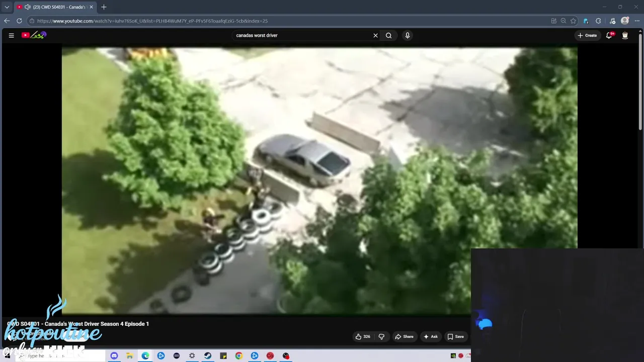
Task: Click the Ask button
Action: point(431,336)
